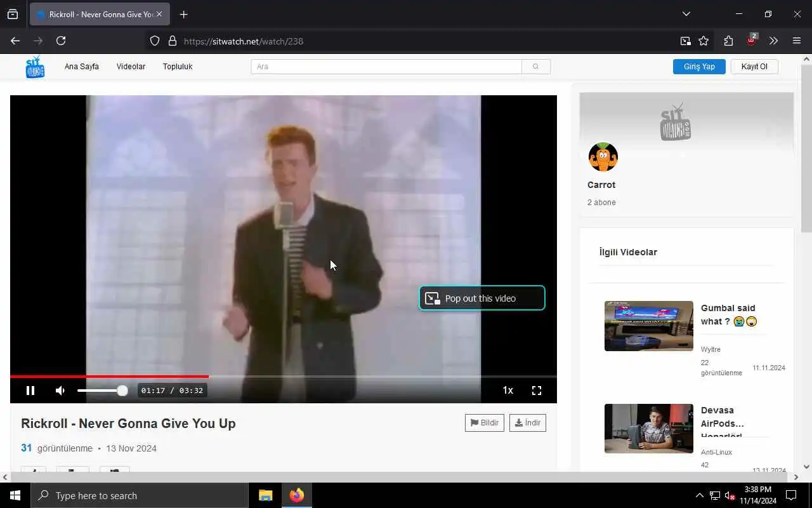Pause the video with the pause button
812x508 pixels.
coord(30,391)
